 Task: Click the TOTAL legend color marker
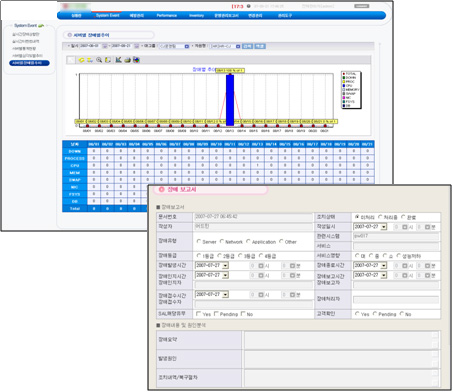point(344,74)
